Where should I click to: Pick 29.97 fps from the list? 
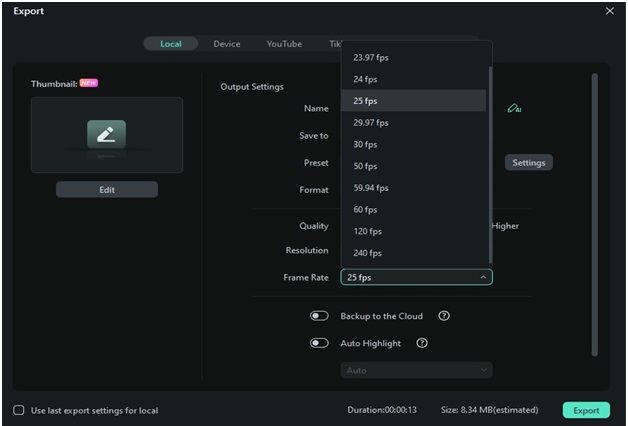(371, 122)
